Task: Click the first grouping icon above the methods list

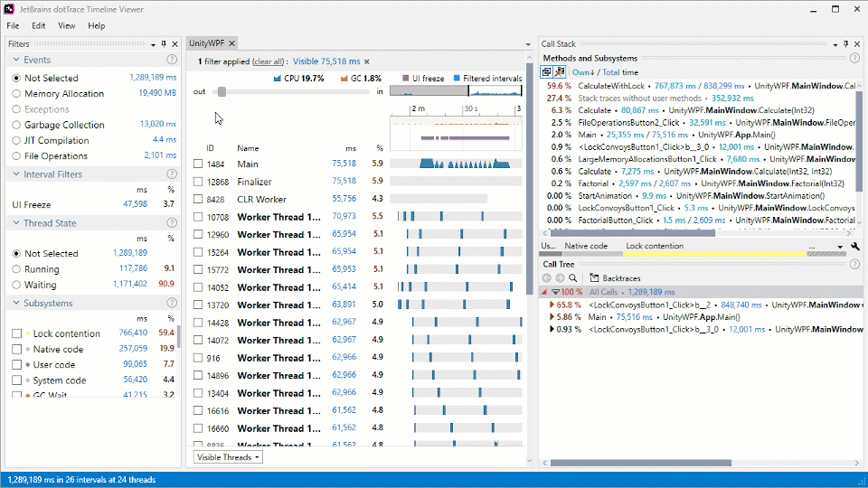Action: (547, 72)
